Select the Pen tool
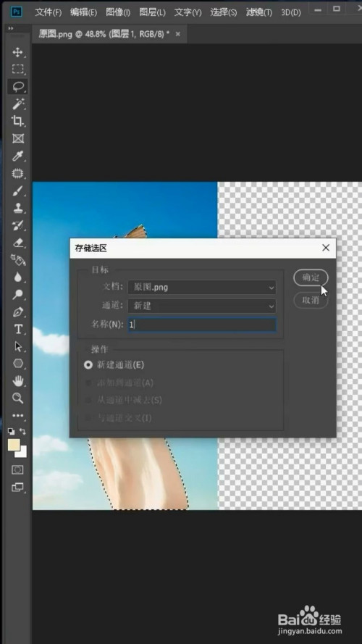The height and width of the screenshot is (644, 362). [17, 312]
